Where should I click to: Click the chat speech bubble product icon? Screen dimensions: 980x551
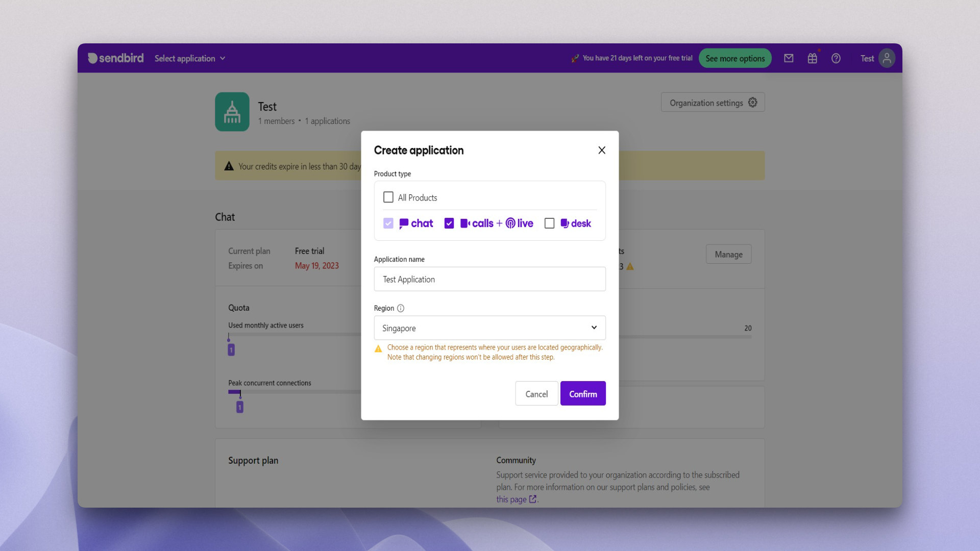pos(404,223)
